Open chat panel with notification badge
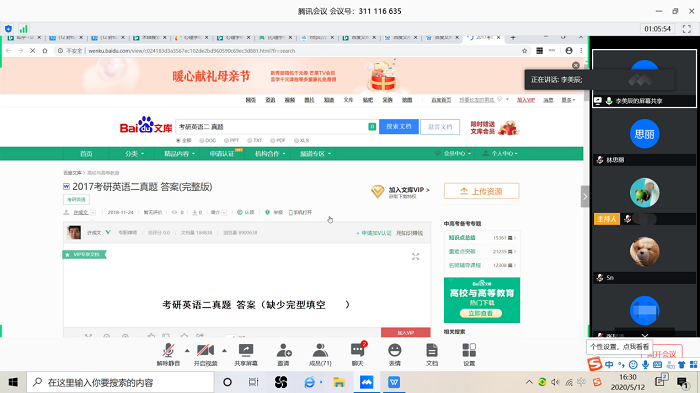This screenshot has width=700, height=393. coord(358,355)
